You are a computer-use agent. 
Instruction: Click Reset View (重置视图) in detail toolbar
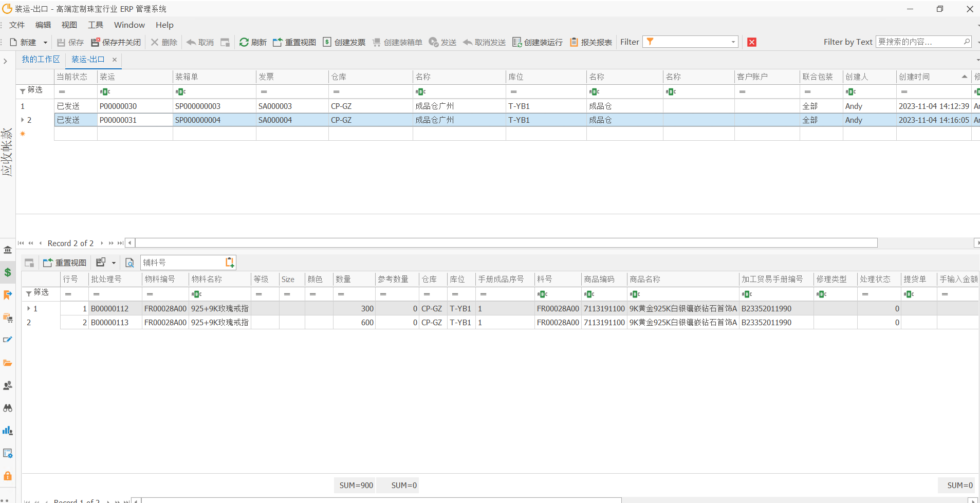(65, 263)
